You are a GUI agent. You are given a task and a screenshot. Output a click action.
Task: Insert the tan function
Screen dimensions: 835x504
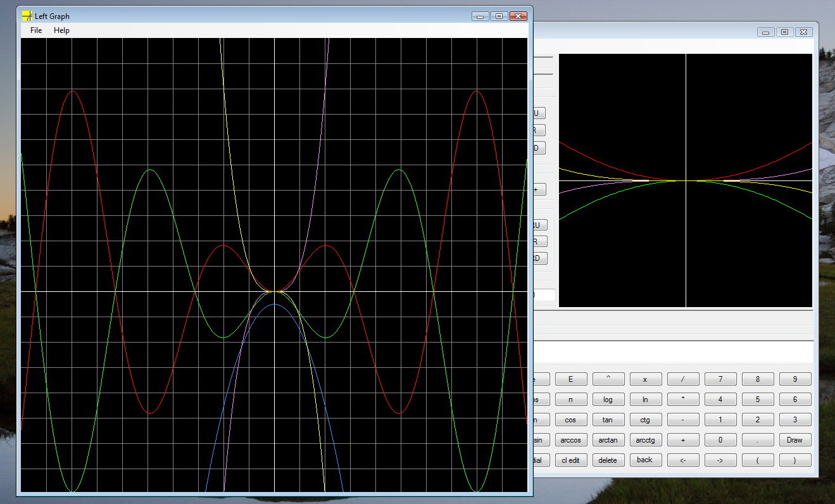(608, 420)
